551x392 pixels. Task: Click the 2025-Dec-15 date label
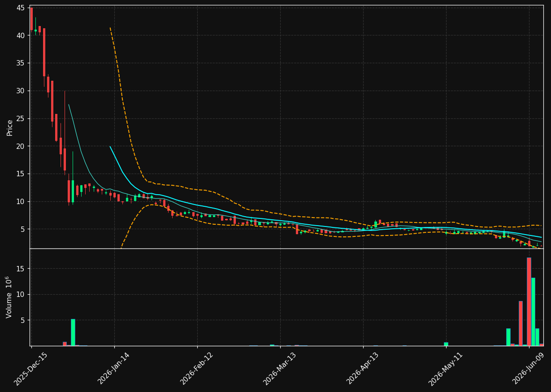click(x=30, y=369)
